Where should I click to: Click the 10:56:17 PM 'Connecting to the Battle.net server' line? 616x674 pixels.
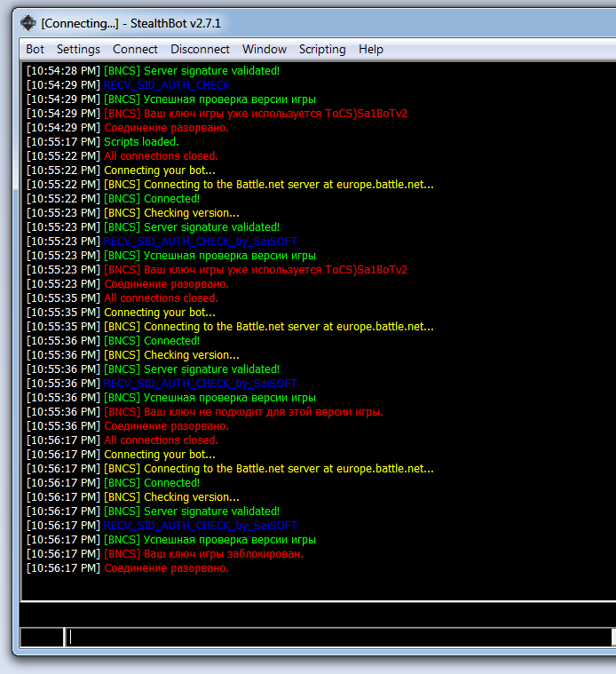pyautogui.click(x=230, y=469)
